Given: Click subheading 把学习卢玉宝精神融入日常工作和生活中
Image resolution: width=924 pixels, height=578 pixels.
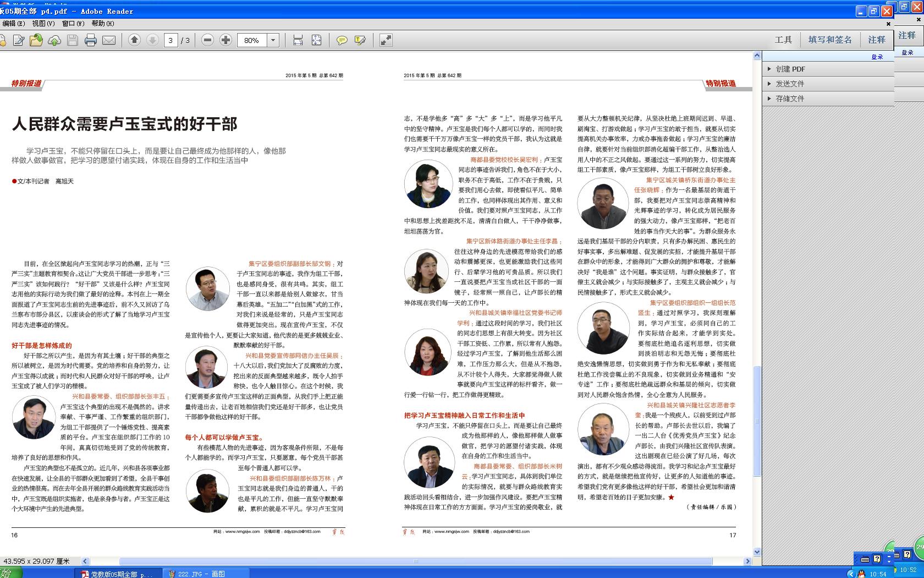Looking at the screenshot, I should click(464, 416).
